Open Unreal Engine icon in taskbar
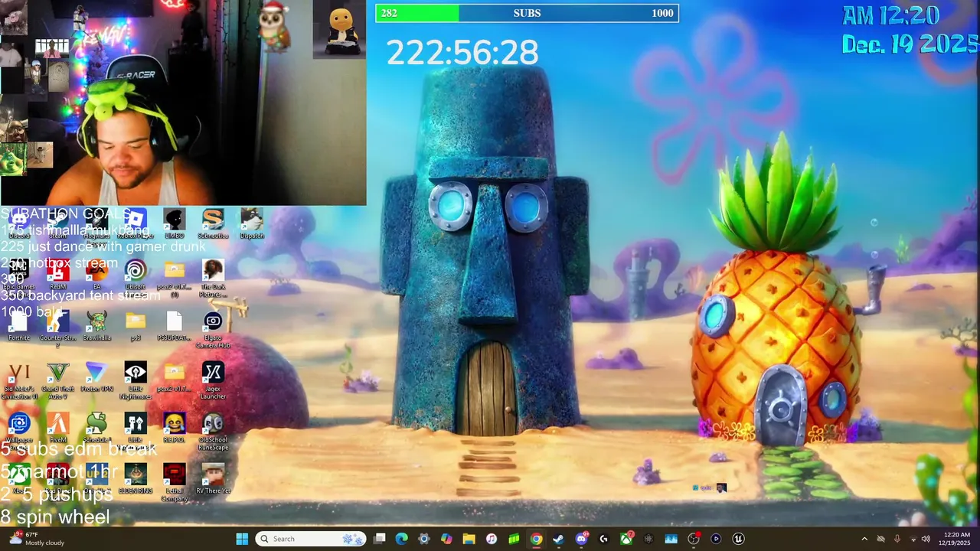 point(738,539)
